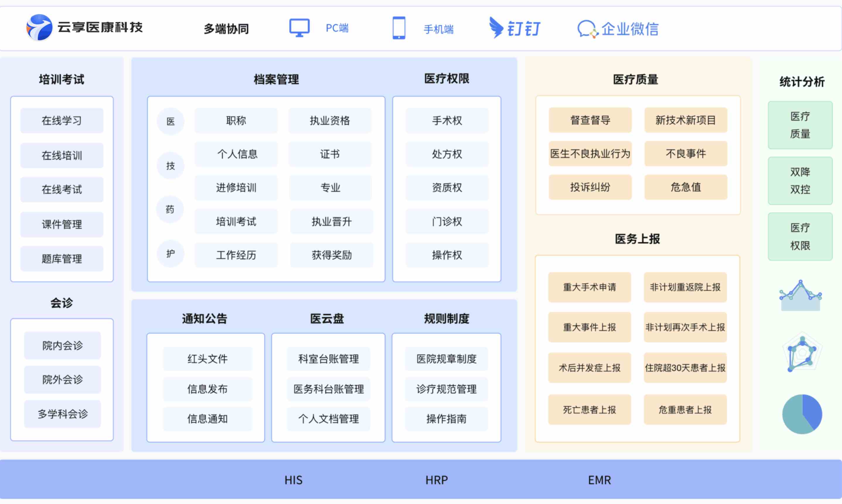Select the 技 round category icon
This screenshot has height=504, width=842.
click(x=171, y=166)
